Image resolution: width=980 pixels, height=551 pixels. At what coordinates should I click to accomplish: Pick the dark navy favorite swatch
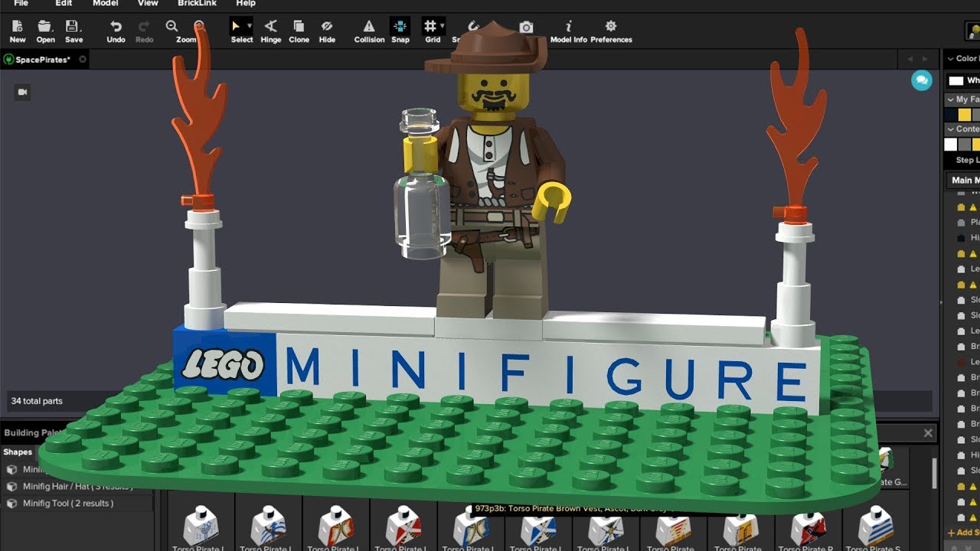coord(951,115)
